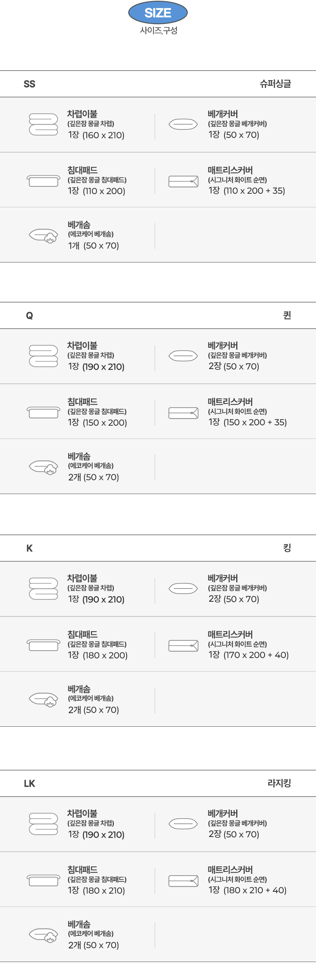
Task: Click the bed pad icon in the Q section
Action: [43, 412]
